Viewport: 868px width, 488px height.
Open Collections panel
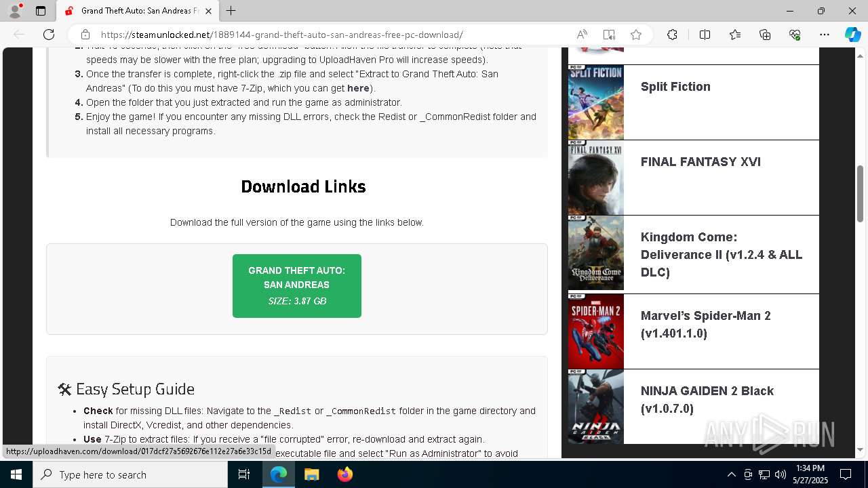(x=765, y=35)
